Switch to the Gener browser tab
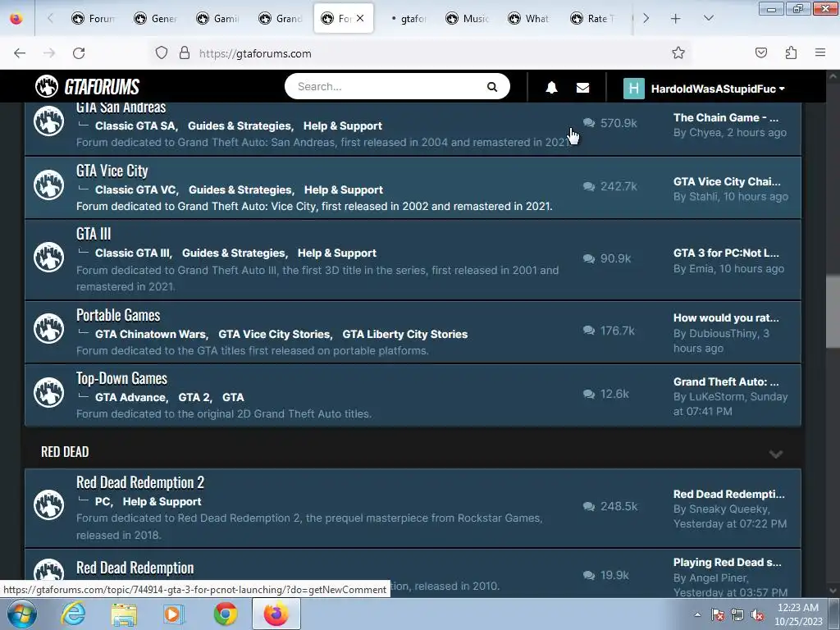The image size is (840, 630). pos(156,18)
